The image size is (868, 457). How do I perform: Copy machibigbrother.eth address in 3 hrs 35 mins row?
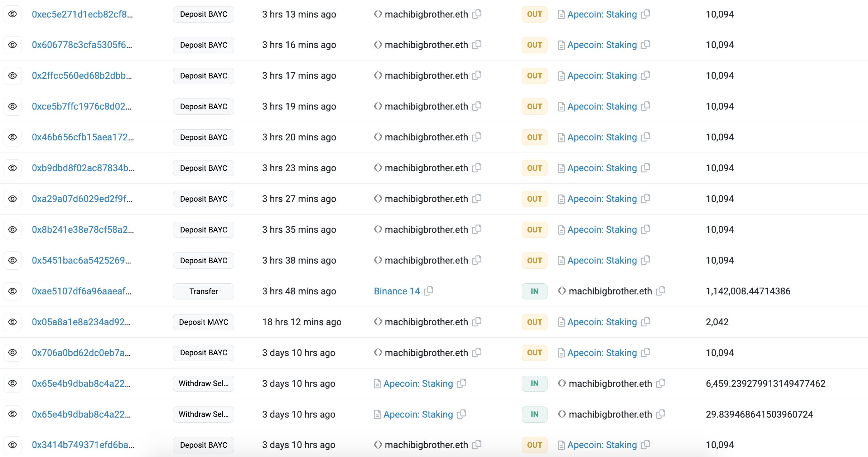click(477, 229)
